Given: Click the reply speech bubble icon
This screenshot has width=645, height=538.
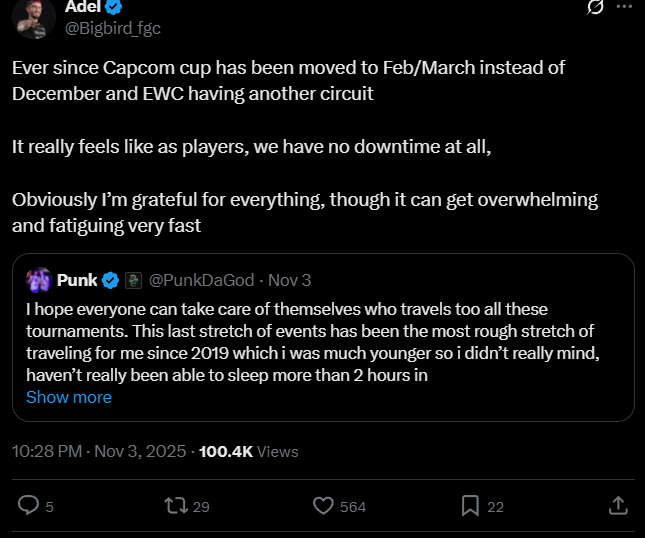Looking at the screenshot, I should click(x=28, y=506).
